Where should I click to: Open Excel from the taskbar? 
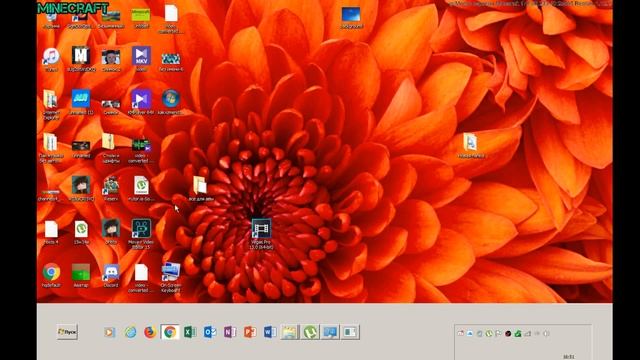point(190,332)
